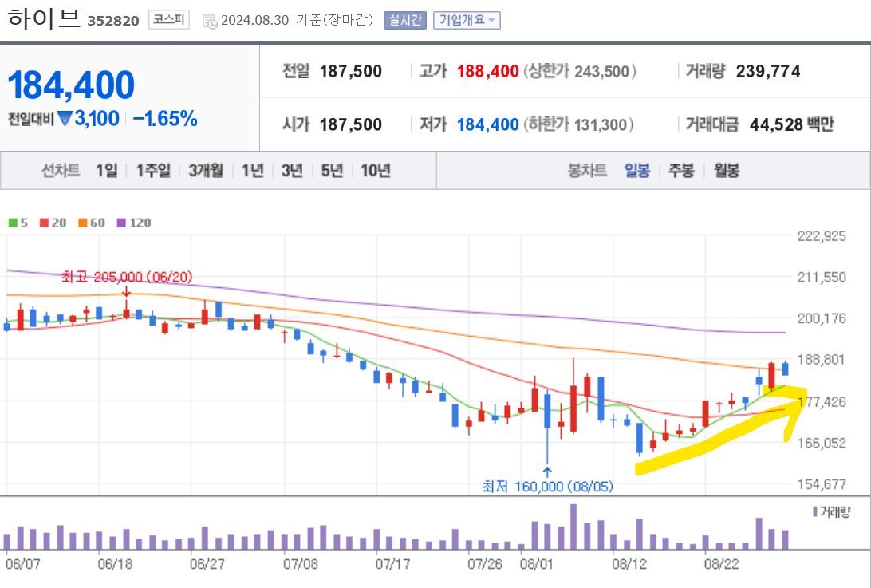Image resolution: width=871 pixels, height=588 pixels.
Task: Click the red 20-day moving average swatch
Action: tap(45, 223)
